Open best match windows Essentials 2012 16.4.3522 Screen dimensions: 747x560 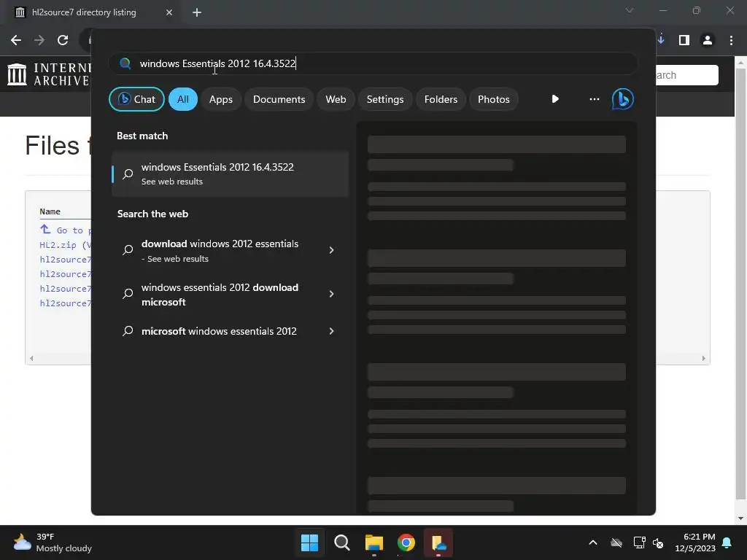click(230, 174)
